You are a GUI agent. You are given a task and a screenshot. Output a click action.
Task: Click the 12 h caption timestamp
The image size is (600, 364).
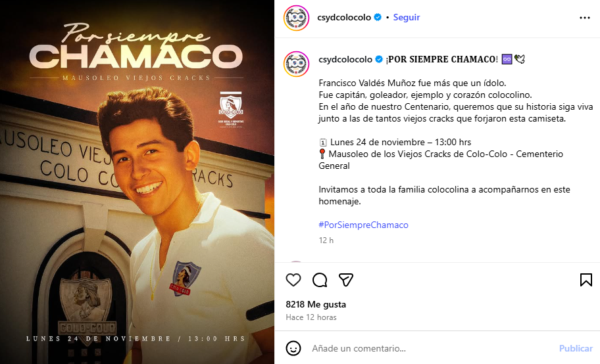click(x=326, y=240)
